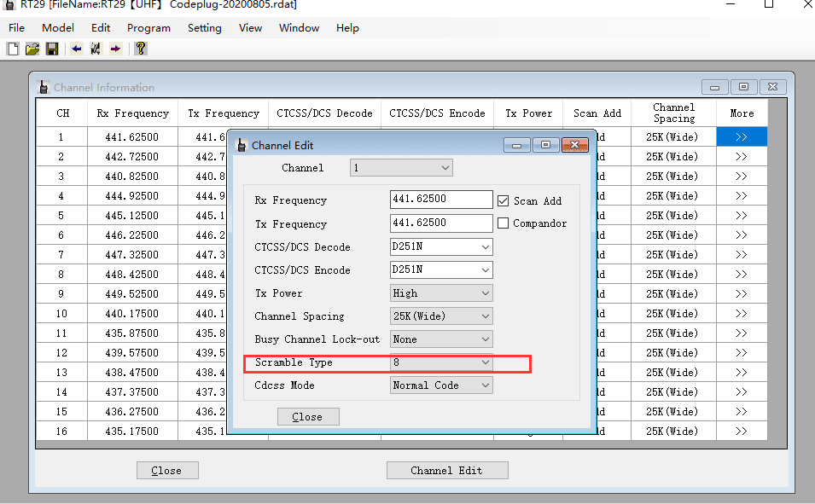Image resolution: width=815 pixels, height=504 pixels.
Task: Click Close button in Channel Edit dialog
Action: click(307, 417)
